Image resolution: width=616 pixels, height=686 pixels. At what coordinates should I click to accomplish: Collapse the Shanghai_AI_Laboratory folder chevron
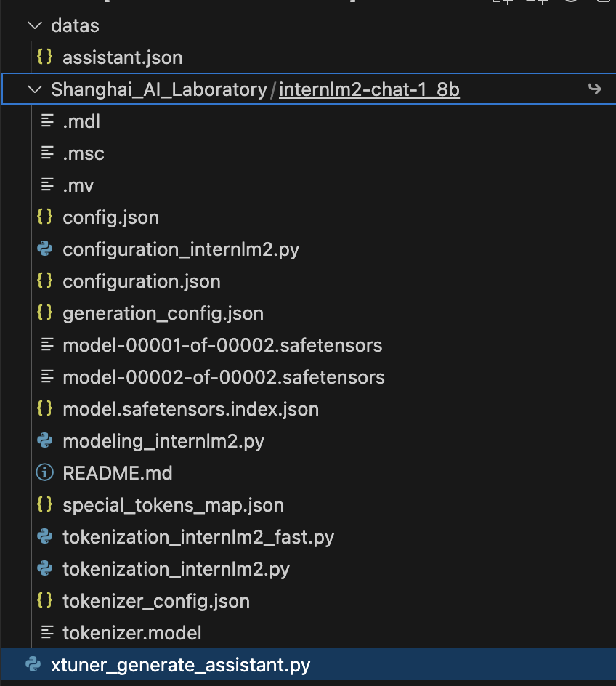point(33,89)
